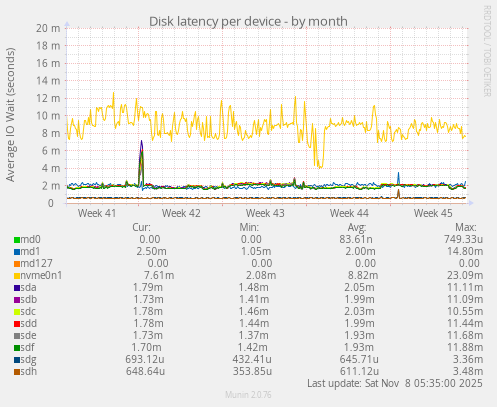Screen dimensions: 497x407
Task: Select the sdd legend label
Action: pyautogui.click(x=29, y=323)
